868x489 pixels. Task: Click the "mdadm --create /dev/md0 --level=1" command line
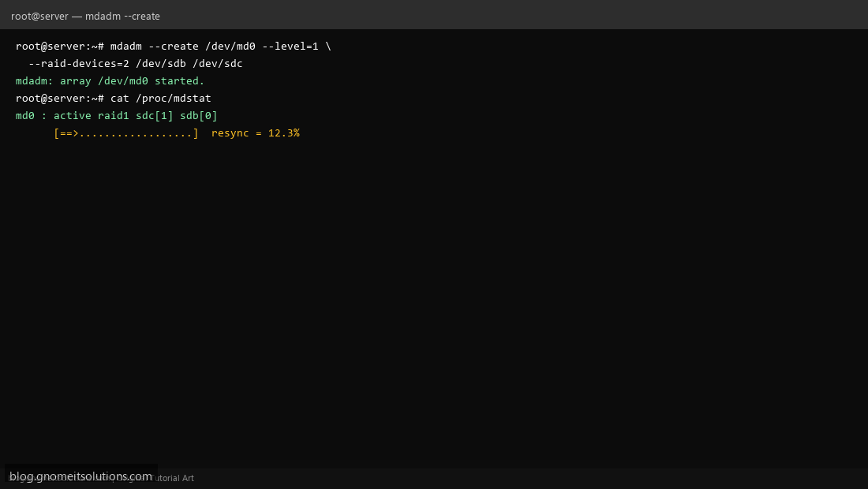click(174, 46)
